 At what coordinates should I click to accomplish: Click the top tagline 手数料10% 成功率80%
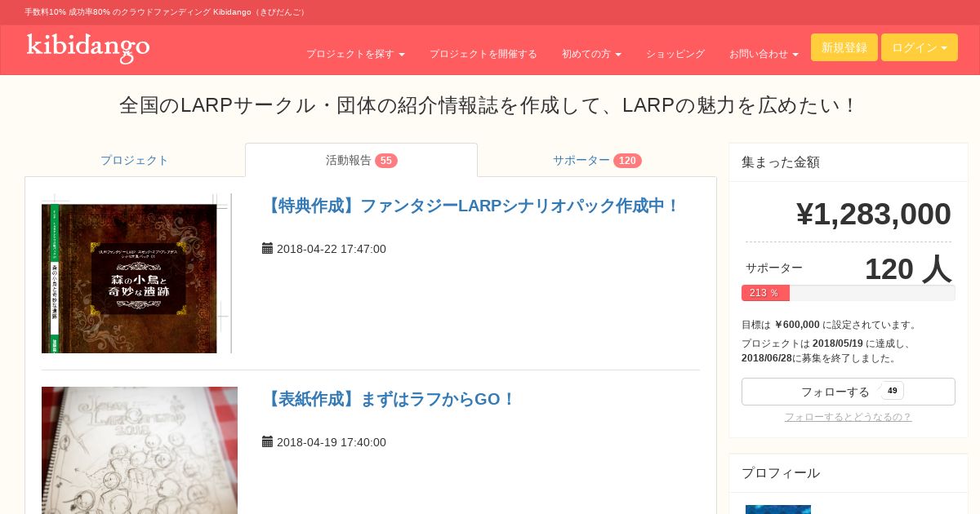(166, 12)
